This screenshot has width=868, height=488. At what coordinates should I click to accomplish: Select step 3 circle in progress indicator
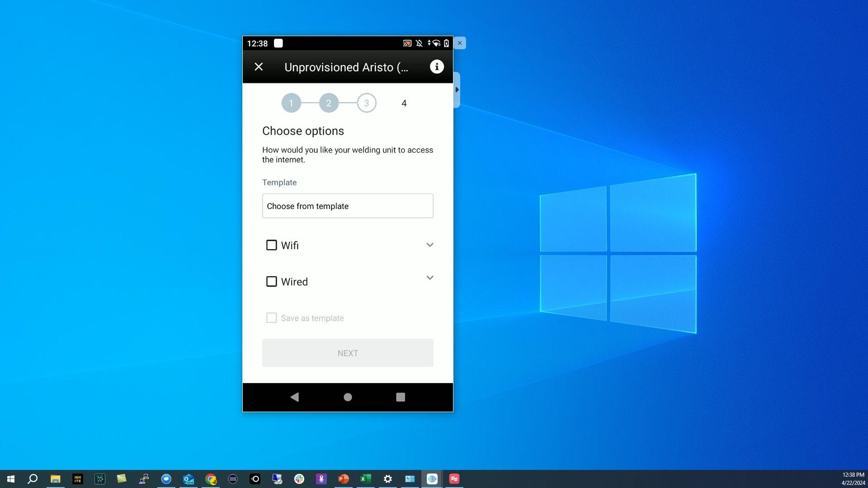point(367,103)
